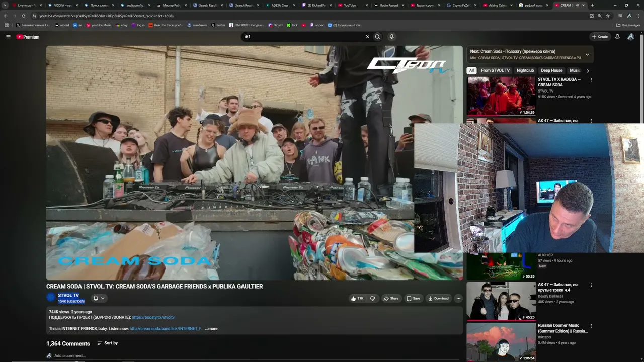Viewport: 644px width, 362px height.
Task: Open Russian Doomer Music thumbnail
Action: 501,342
